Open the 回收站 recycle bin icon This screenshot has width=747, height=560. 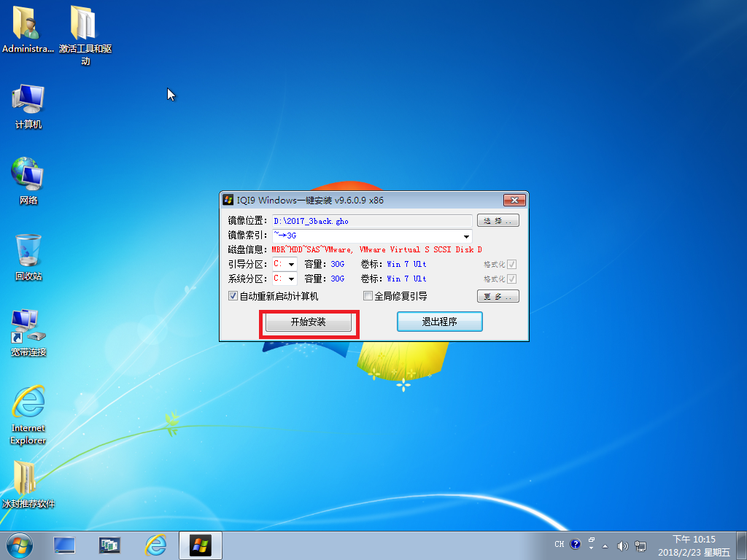click(x=28, y=257)
